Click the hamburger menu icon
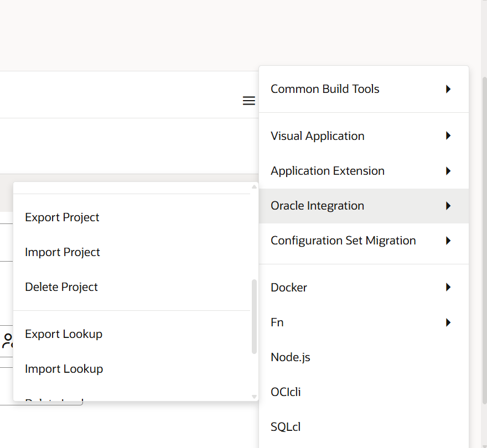The width and height of the screenshot is (487, 448). click(249, 101)
